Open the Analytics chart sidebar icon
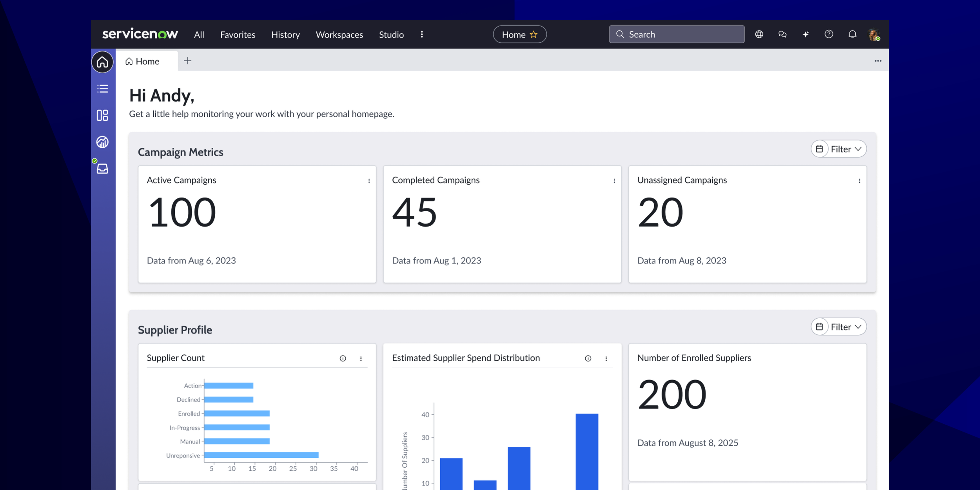980x490 pixels. point(102,142)
